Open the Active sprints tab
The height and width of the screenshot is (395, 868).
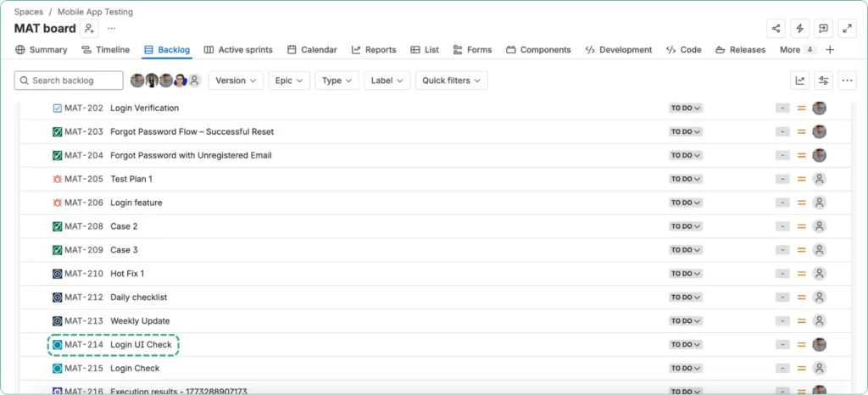pyautogui.click(x=238, y=50)
